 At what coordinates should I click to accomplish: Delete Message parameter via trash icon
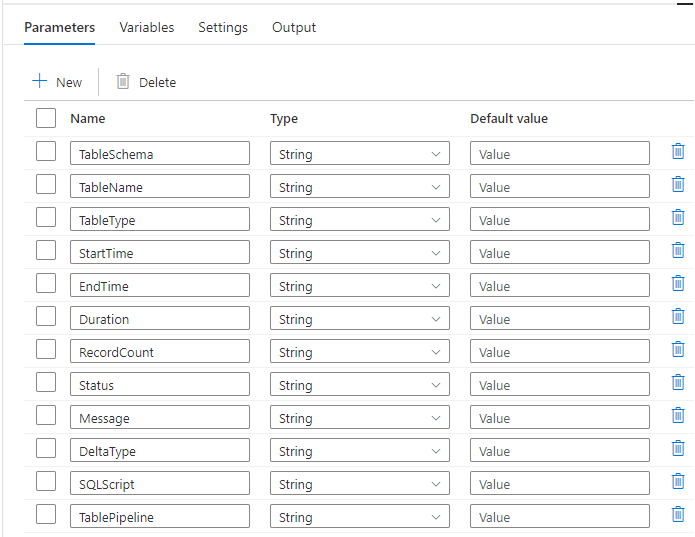(678, 416)
